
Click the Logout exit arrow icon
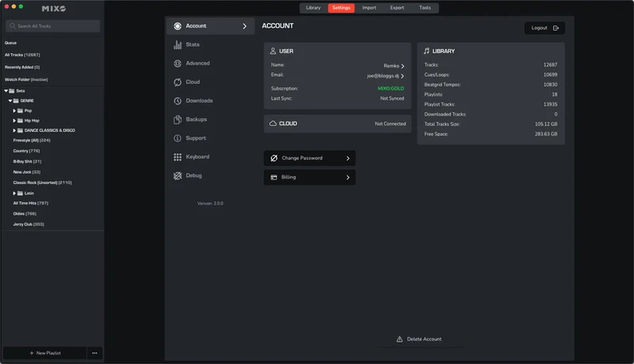tap(556, 28)
